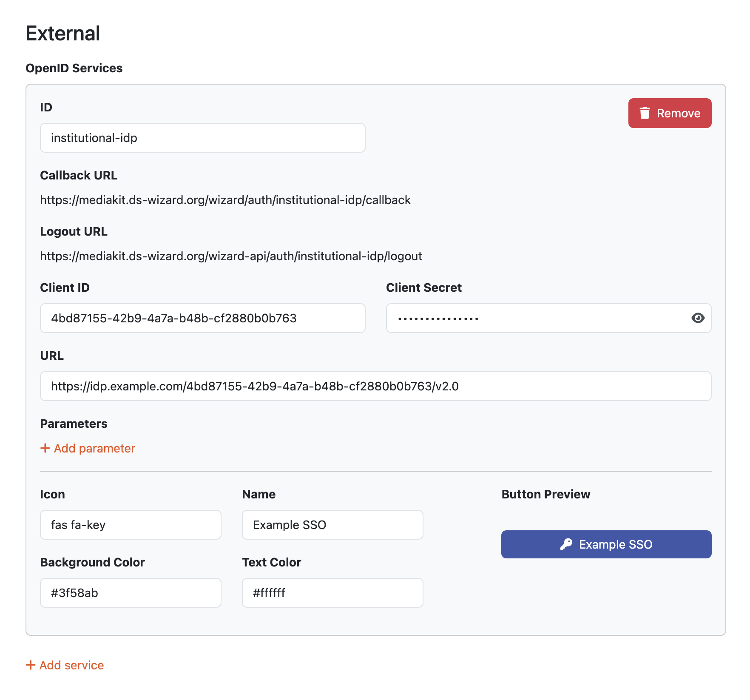
Task: Click the key icon in button preview
Action: tap(566, 544)
